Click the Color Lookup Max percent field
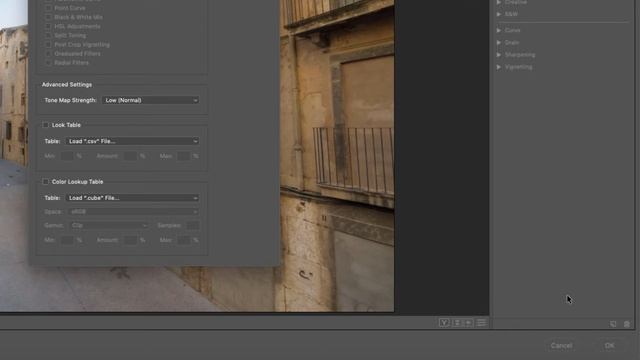This screenshot has width=640, height=360. pos(183,240)
